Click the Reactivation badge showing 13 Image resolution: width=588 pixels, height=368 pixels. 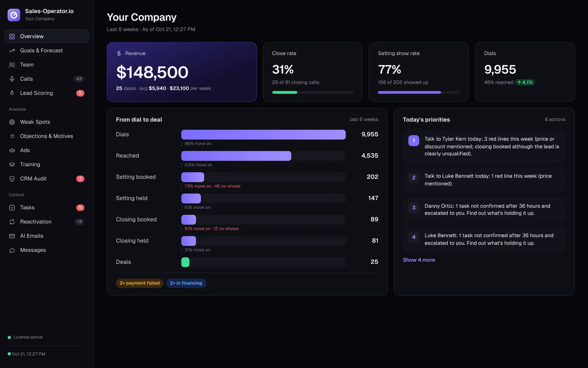[x=79, y=222]
